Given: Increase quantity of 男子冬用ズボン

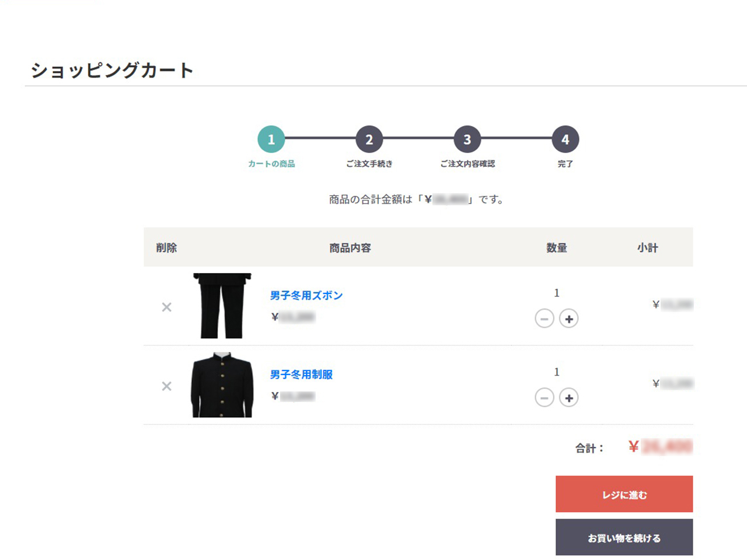Looking at the screenshot, I should click(x=569, y=318).
